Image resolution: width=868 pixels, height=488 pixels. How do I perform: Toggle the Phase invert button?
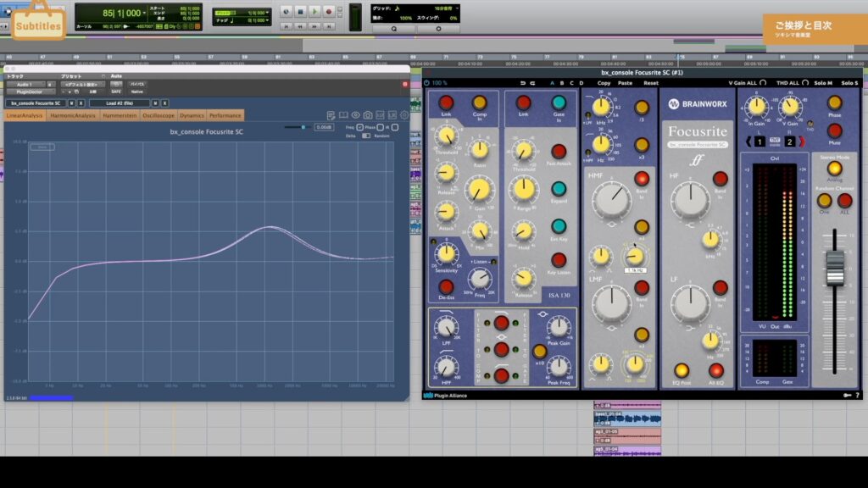[x=834, y=103]
